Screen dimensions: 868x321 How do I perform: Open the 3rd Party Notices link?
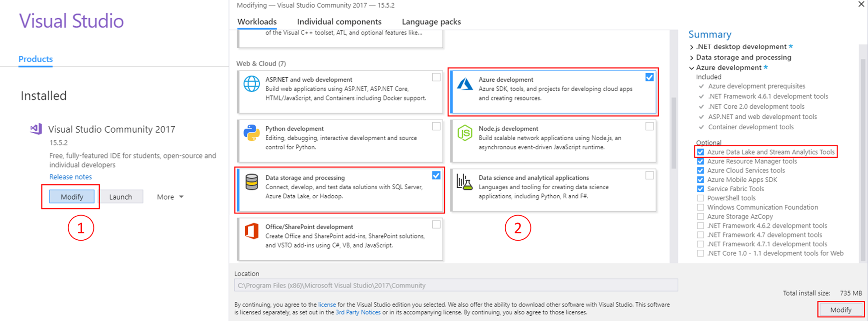(x=358, y=312)
